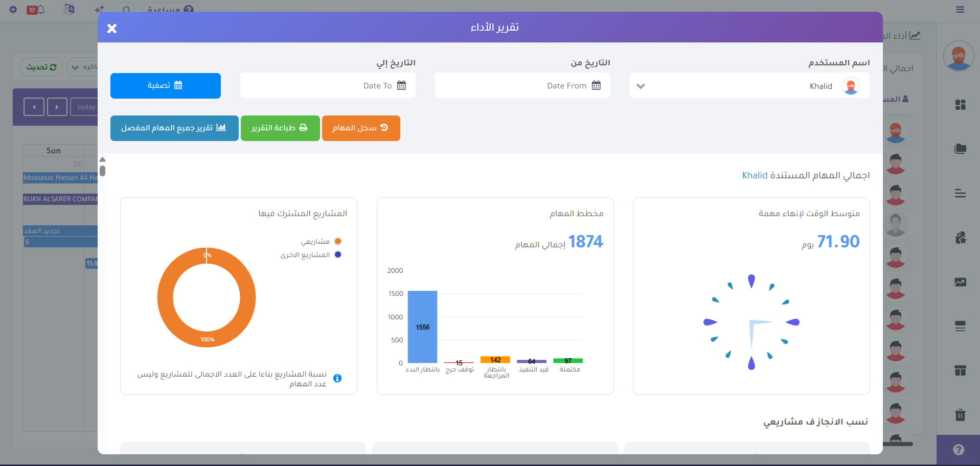Close the performance report dialog with X
This screenshot has height=466, width=980.
(x=112, y=29)
